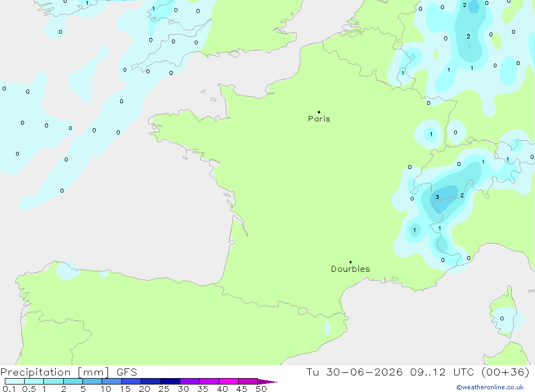Screen dimensions: 535x392
Task: Click the purple arrow tip above 50
Action: pos(267,382)
